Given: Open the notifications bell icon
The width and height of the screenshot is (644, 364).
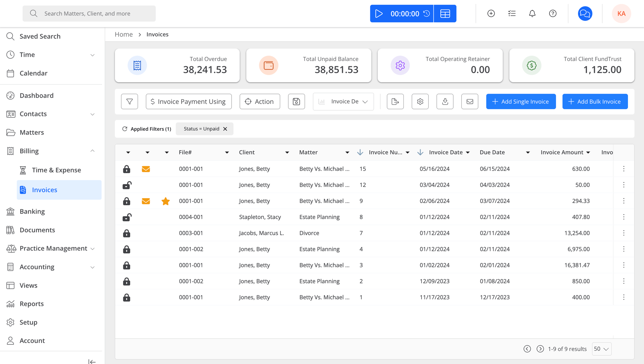Looking at the screenshot, I should click(x=532, y=13).
